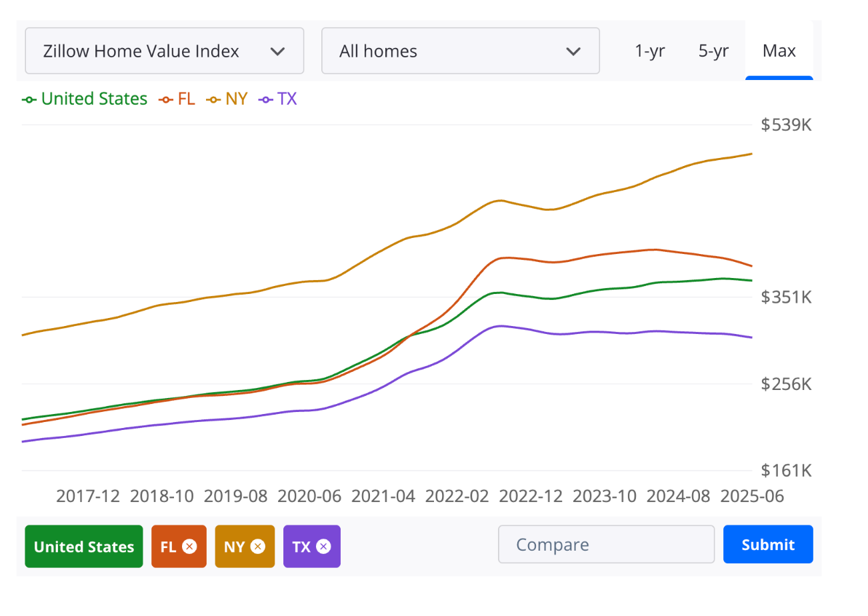
Task: Click the green United States tag
Action: point(84,547)
